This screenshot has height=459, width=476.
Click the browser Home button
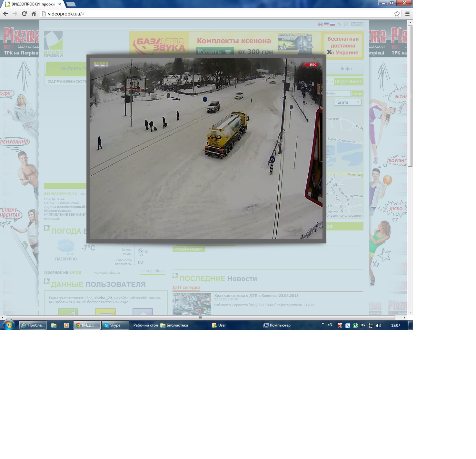[x=34, y=14]
